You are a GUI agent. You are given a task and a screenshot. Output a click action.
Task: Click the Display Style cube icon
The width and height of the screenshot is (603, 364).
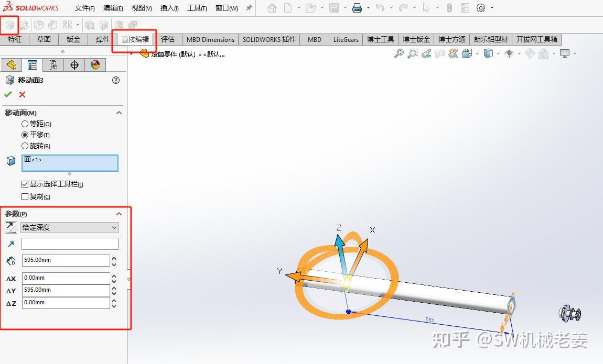489,53
